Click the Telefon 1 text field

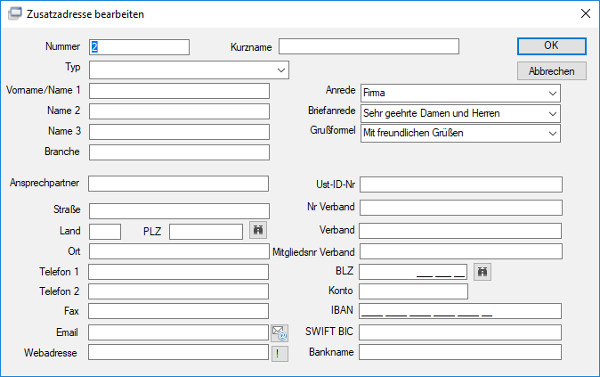tap(178, 272)
